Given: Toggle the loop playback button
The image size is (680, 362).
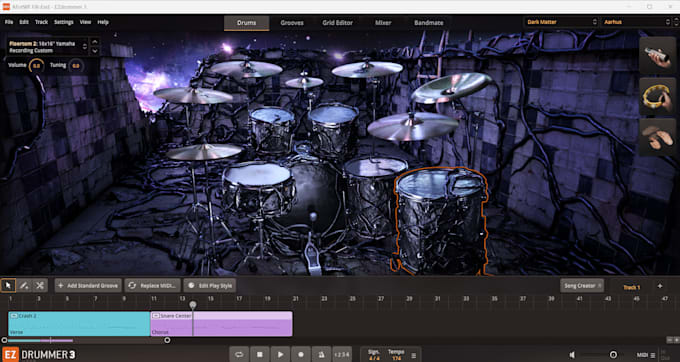Looking at the screenshot, I should (x=239, y=355).
